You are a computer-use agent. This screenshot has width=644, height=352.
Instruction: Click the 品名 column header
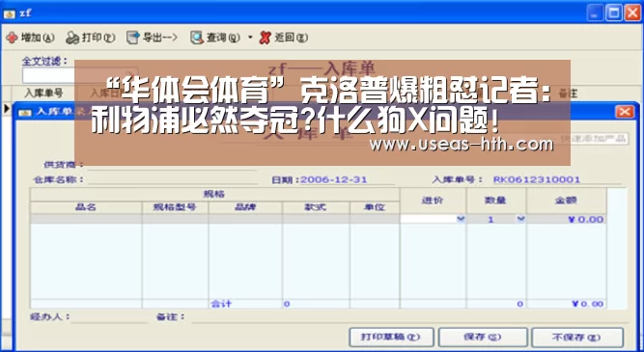(x=86, y=207)
